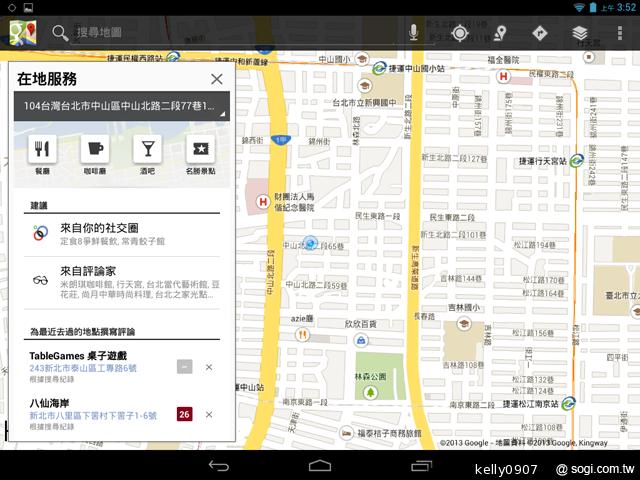Viewport: 640px width, 480px height.
Task: Tap the 吉林國小 school marker
Action: click(x=464, y=324)
